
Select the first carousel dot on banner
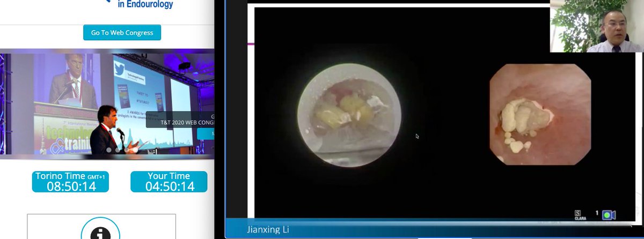[108, 150]
